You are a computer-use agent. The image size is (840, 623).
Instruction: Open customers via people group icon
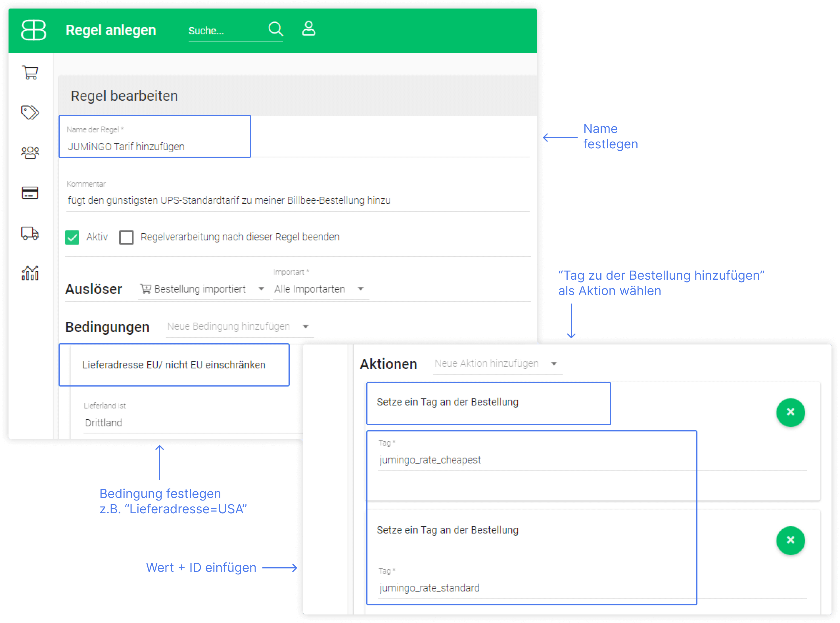click(x=30, y=152)
